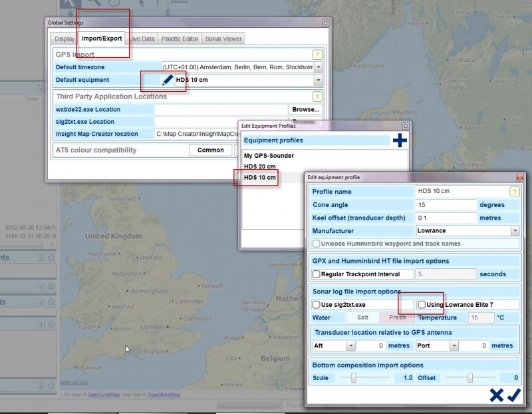Click the bottom composition Scale slider handle
Image resolution: width=532 pixels, height=414 pixels.
(x=354, y=378)
